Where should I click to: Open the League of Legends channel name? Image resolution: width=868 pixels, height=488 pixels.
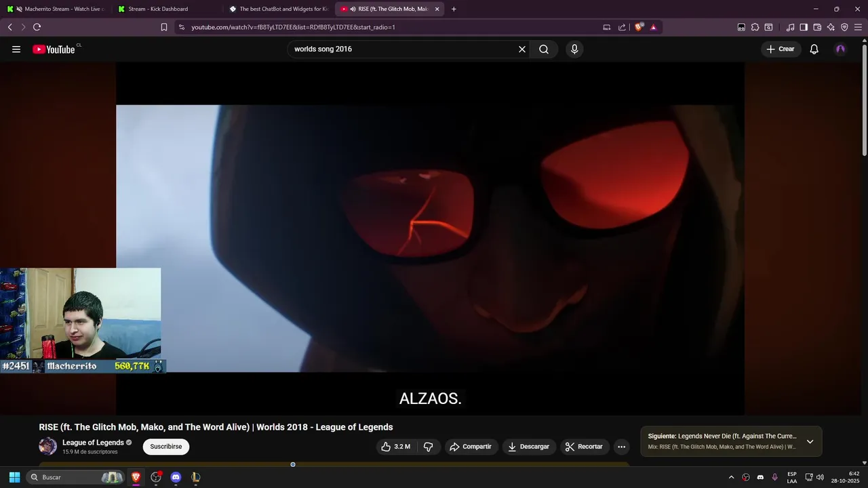pos(93,443)
